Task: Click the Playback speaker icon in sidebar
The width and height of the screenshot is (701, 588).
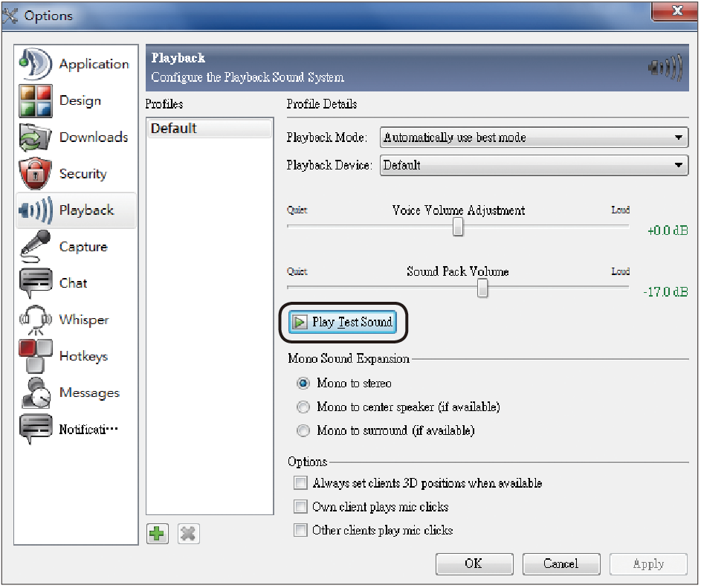Action: click(x=36, y=210)
